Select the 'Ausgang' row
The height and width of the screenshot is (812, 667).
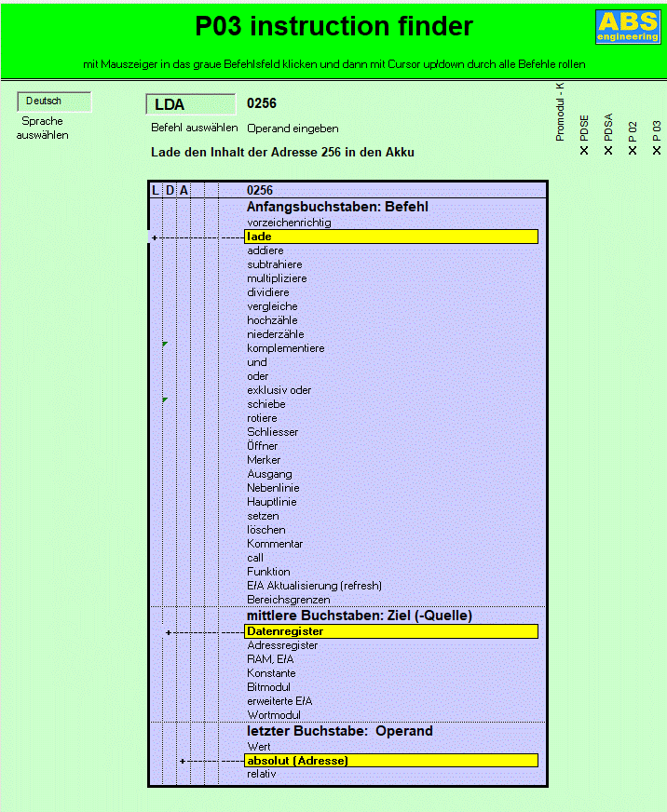[x=269, y=474]
